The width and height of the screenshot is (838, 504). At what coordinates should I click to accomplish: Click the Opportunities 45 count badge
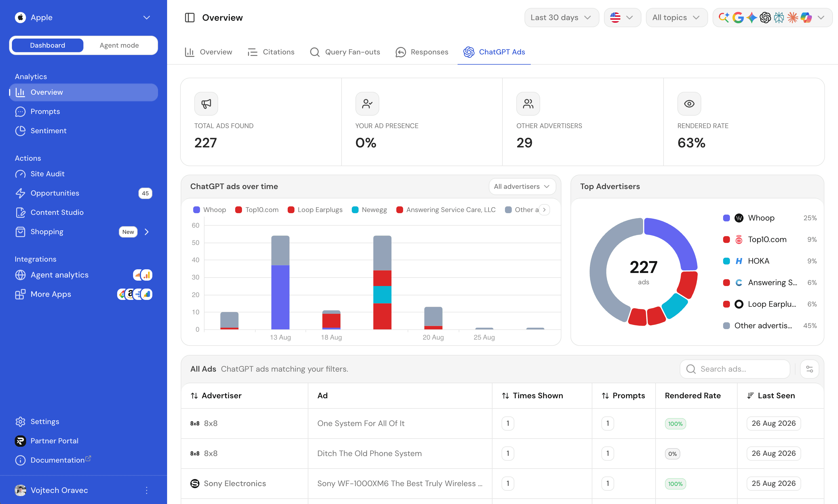pos(145,193)
